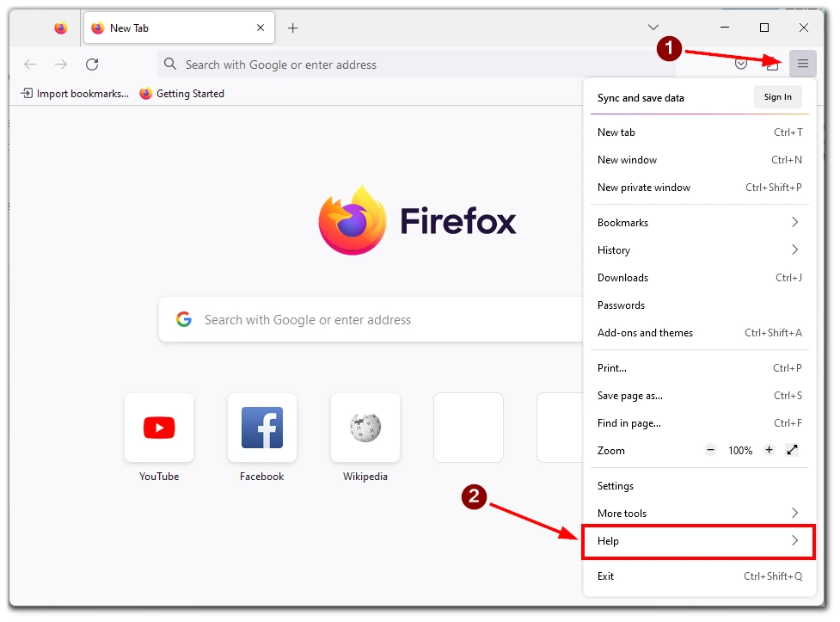This screenshot has width=840, height=622.
Task: Open the Getting Started bookmark
Action: point(181,93)
